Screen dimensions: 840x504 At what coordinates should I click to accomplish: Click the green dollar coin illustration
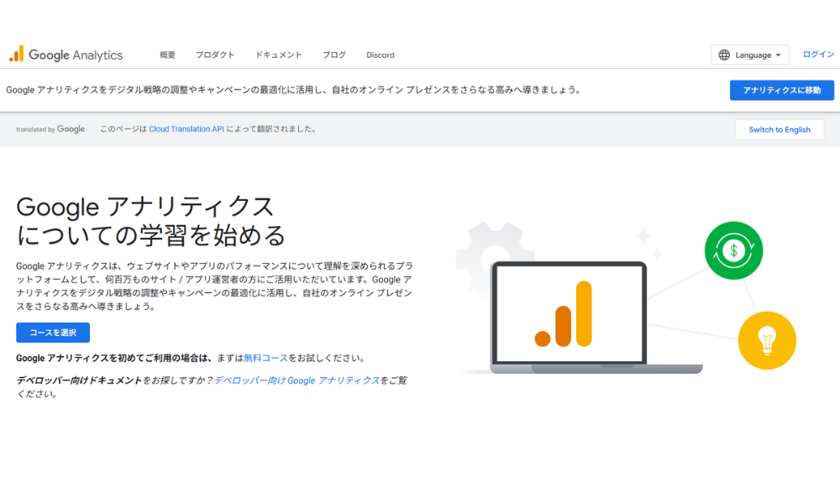coord(732,250)
